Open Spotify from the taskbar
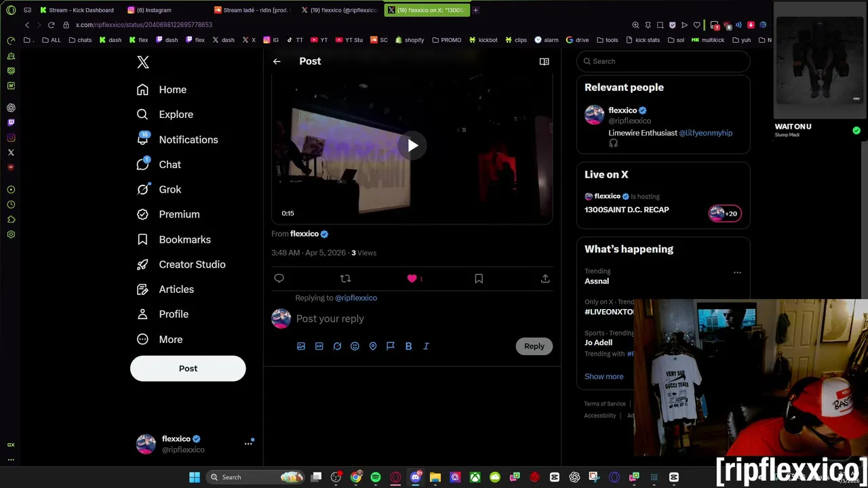The height and width of the screenshot is (488, 868). 376,477
